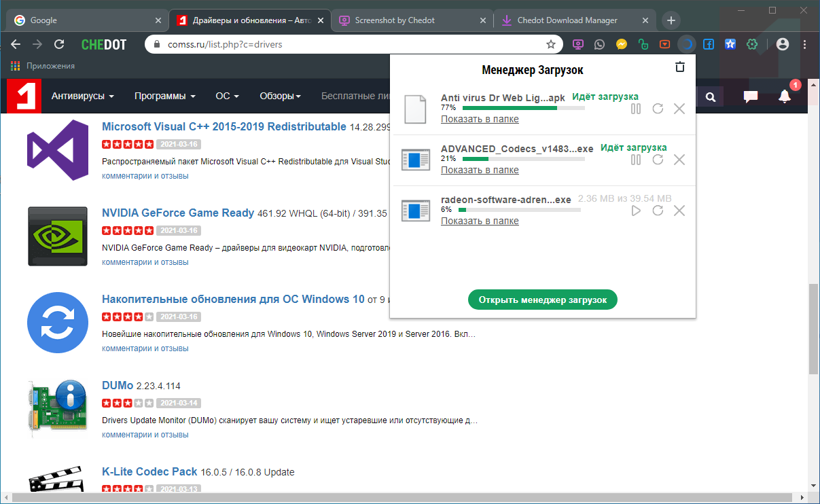Image resolution: width=820 pixels, height=504 pixels.
Task: Open the Messenger toolbar extension
Action: (621, 44)
